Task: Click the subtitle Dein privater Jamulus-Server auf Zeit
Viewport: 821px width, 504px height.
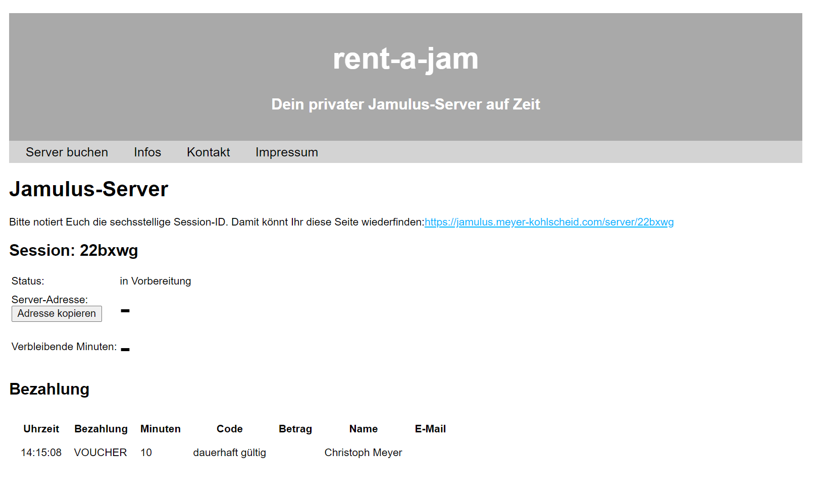Action: click(405, 104)
